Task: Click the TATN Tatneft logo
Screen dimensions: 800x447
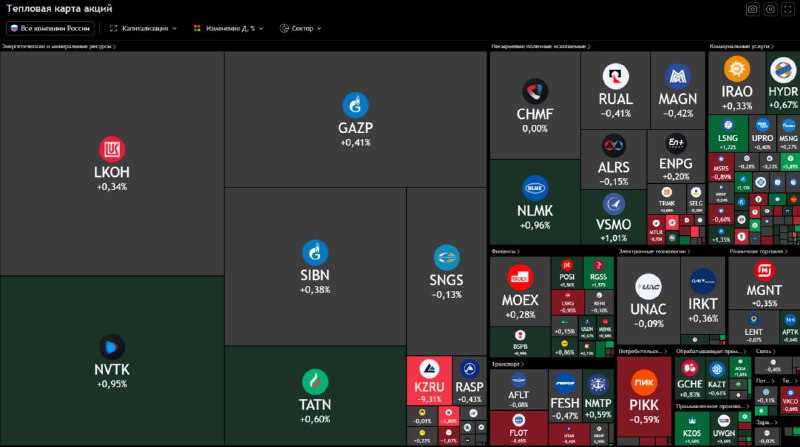Action: click(x=315, y=382)
